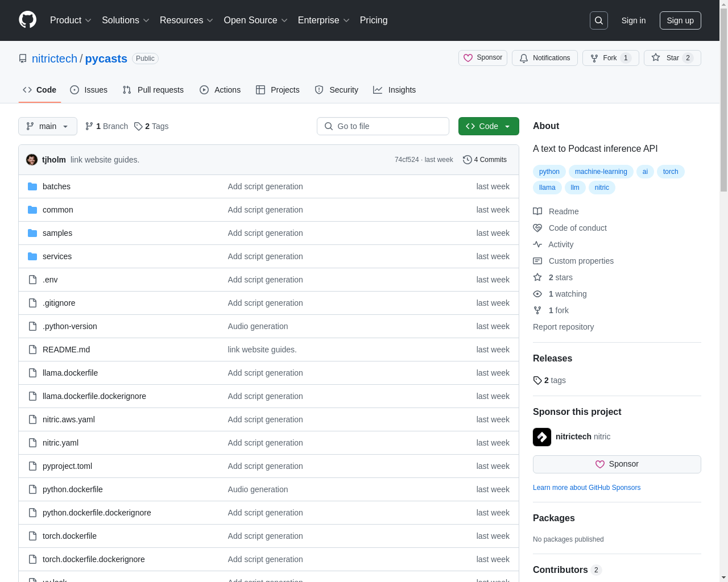The height and width of the screenshot is (582, 728).
Task: Open the main branch selector dropdown
Action: click(48, 126)
